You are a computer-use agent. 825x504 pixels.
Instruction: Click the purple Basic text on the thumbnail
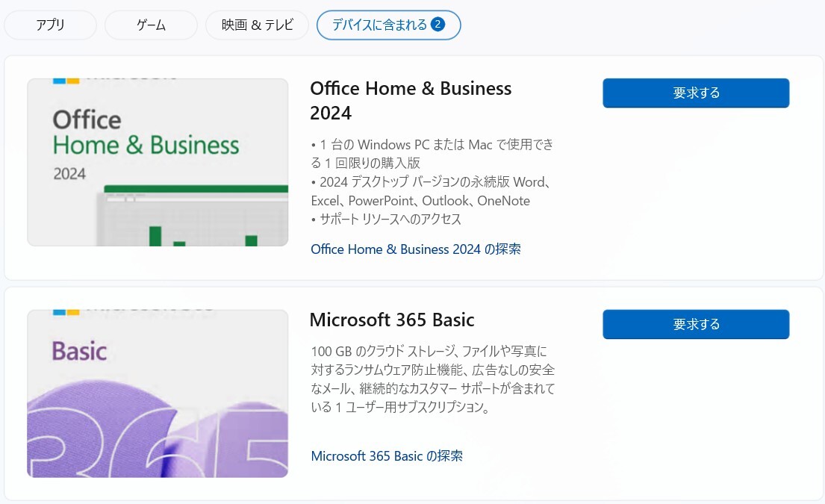point(79,351)
